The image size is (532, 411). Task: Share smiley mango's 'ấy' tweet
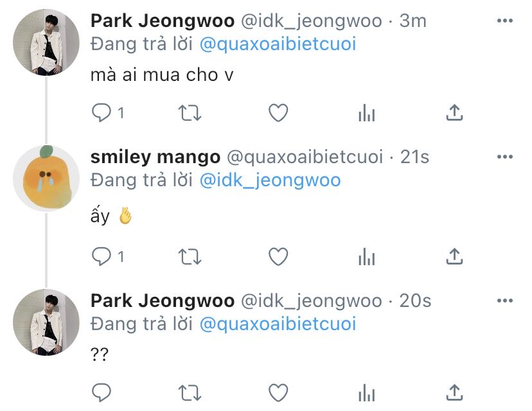[455, 256]
